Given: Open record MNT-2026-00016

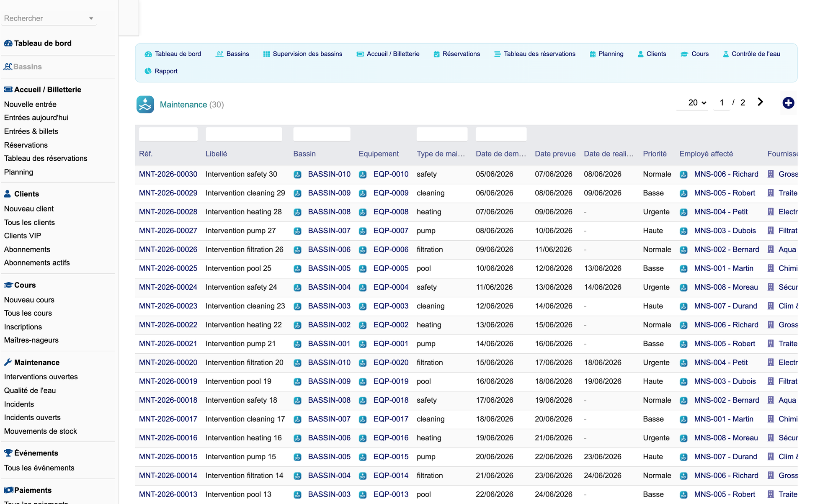Looking at the screenshot, I should pos(168,438).
